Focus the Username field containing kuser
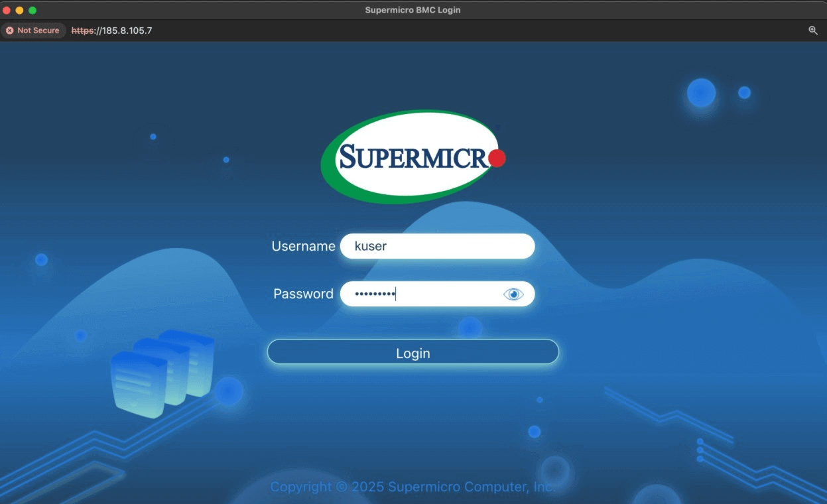 point(436,246)
